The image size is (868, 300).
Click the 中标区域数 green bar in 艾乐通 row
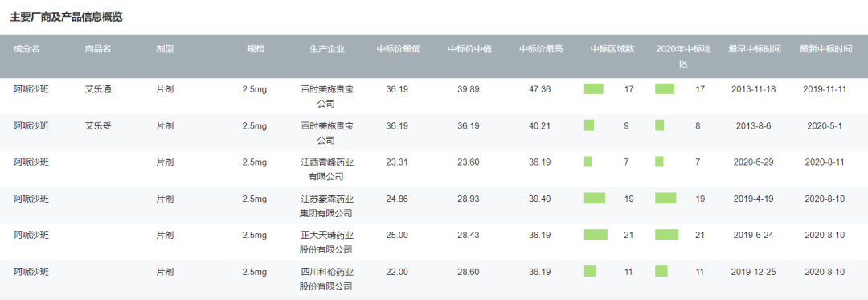point(593,88)
